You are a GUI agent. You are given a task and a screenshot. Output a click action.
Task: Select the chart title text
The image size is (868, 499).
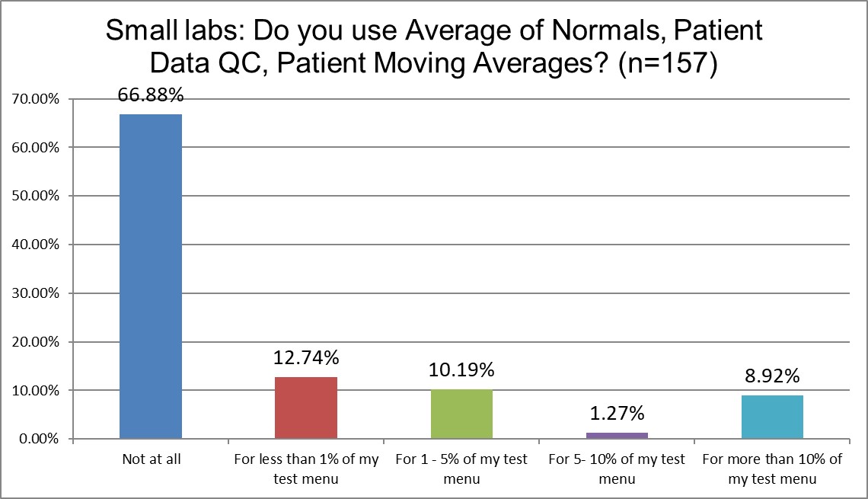coord(434,47)
